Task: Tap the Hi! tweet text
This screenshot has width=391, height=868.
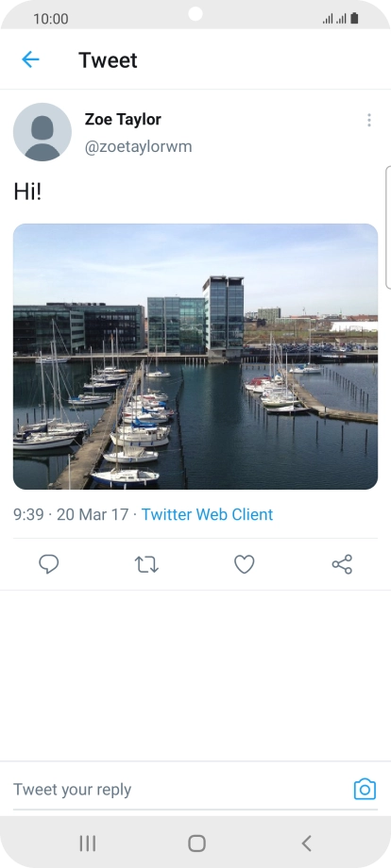Action: point(27,192)
